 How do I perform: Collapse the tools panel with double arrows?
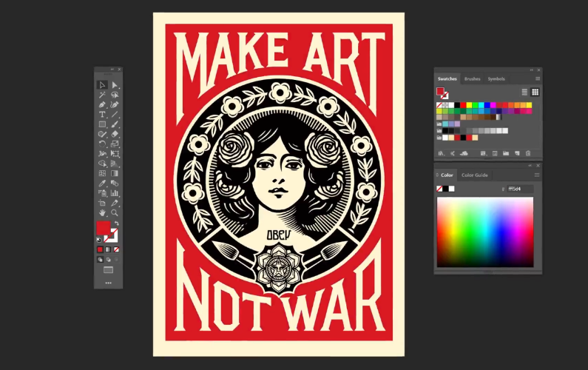[112, 70]
